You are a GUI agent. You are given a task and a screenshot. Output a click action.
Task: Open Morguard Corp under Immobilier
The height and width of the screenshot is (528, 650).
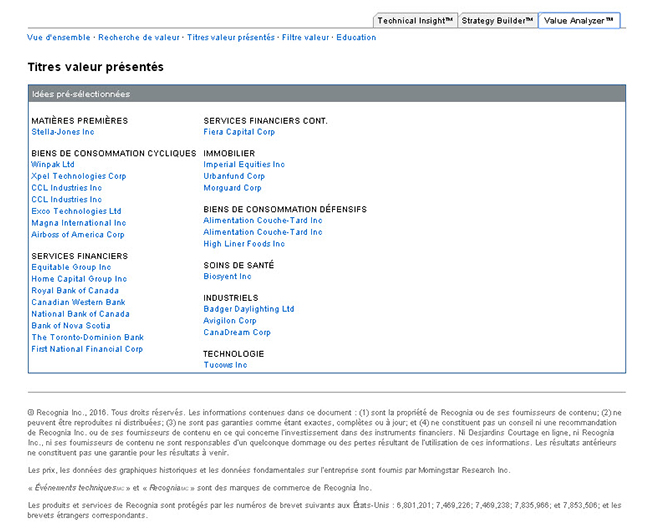232,188
